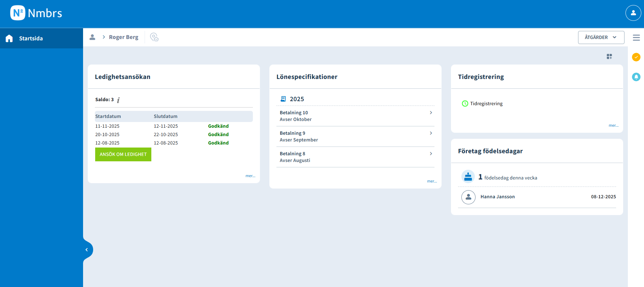Open the ÅTGÄRDER dropdown

601,37
